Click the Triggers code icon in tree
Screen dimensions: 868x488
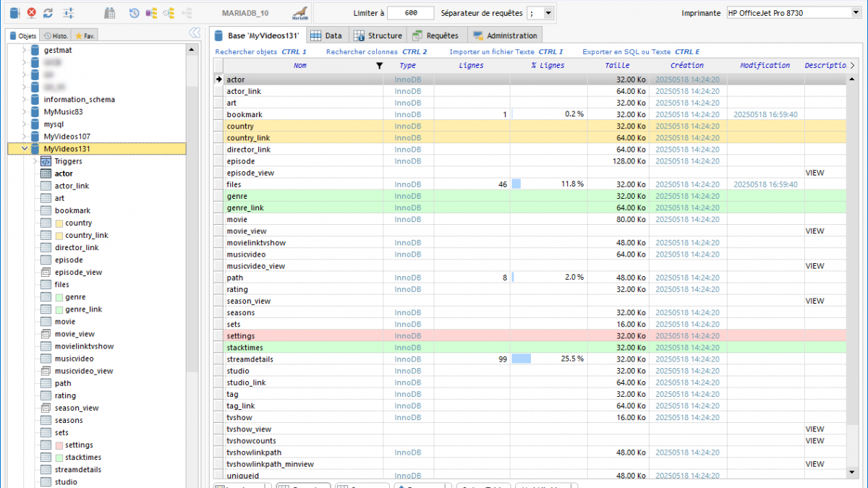46,161
